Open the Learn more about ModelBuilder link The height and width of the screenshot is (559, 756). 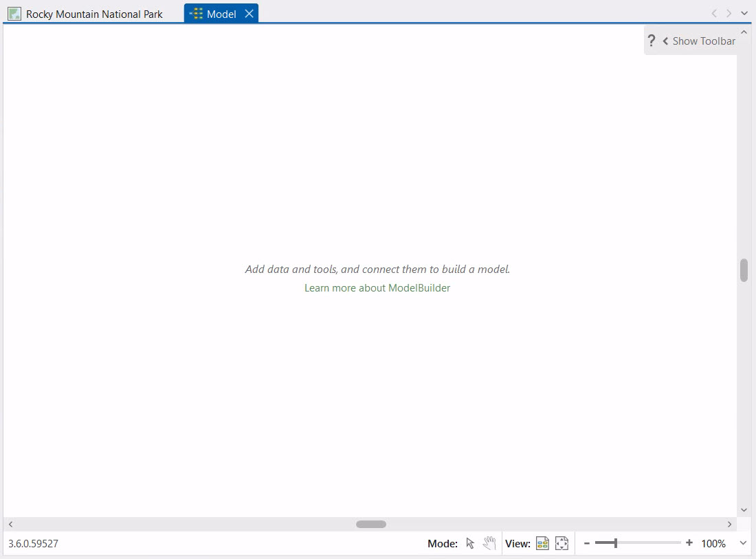pyautogui.click(x=377, y=287)
